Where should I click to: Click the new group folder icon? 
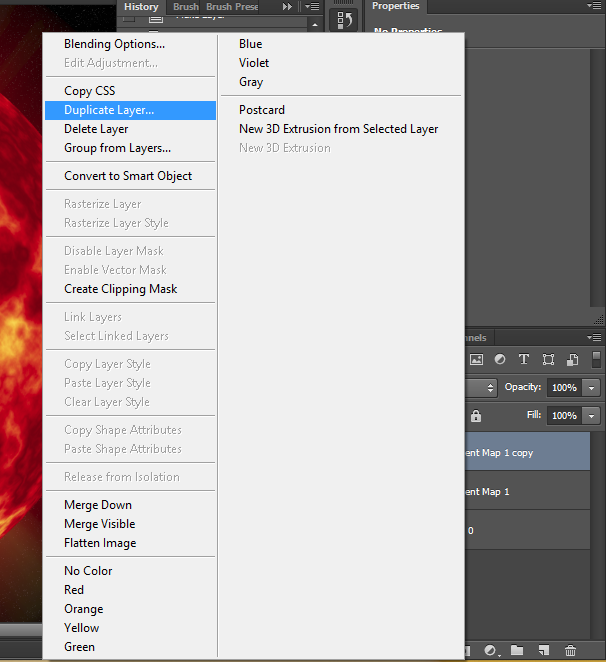pyautogui.click(x=517, y=651)
